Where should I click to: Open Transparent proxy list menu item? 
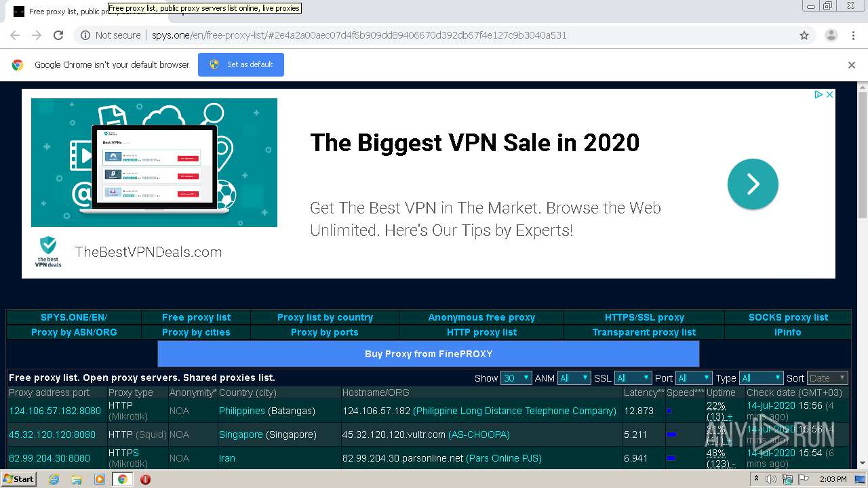pos(644,332)
